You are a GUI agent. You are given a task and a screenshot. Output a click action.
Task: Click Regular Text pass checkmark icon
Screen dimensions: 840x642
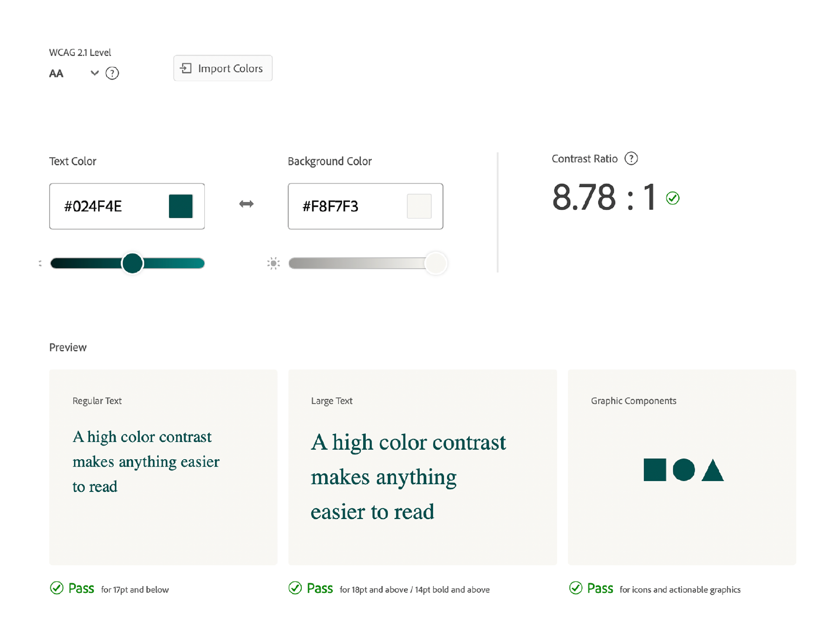57,588
